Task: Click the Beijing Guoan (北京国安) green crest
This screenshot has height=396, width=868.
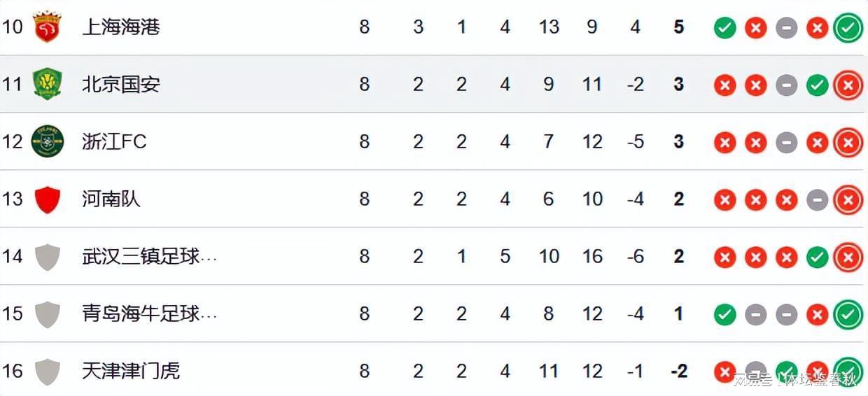Action: tap(47, 84)
